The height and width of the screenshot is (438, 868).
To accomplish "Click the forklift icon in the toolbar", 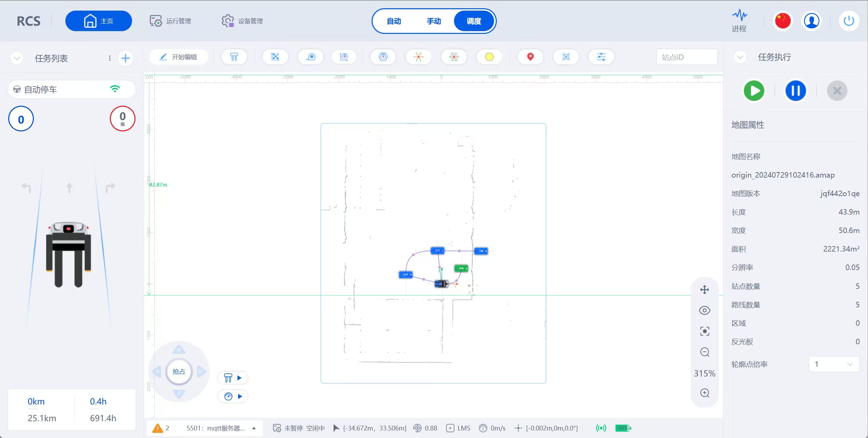I will click(234, 57).
